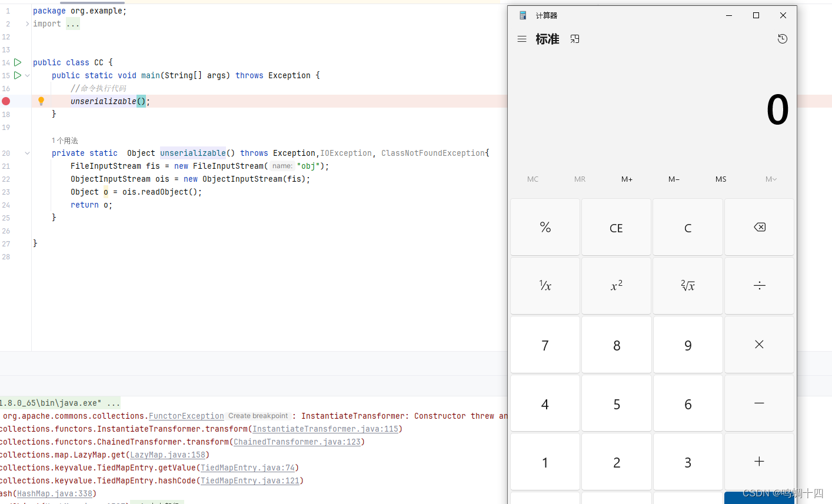Expand the collapsed import block
Image resolution: width=832 pixels, height=504 pixels.
27,24
